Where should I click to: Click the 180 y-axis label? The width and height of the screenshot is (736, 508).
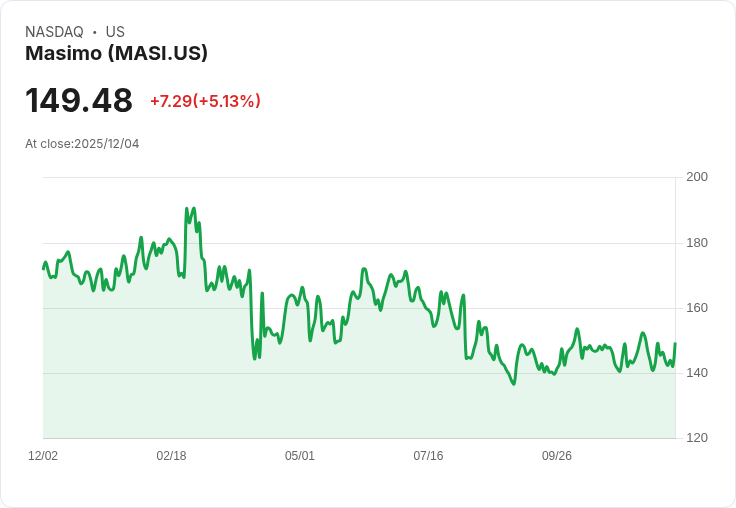coord(697,243)
